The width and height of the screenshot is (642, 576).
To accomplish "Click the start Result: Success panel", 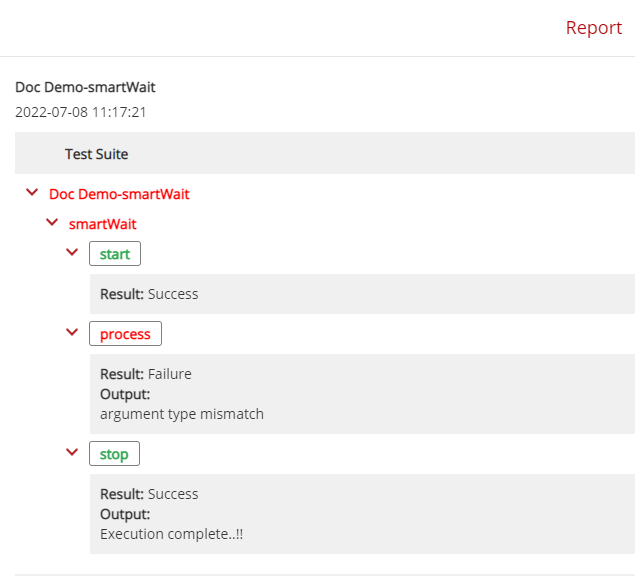I will point(362,294).
